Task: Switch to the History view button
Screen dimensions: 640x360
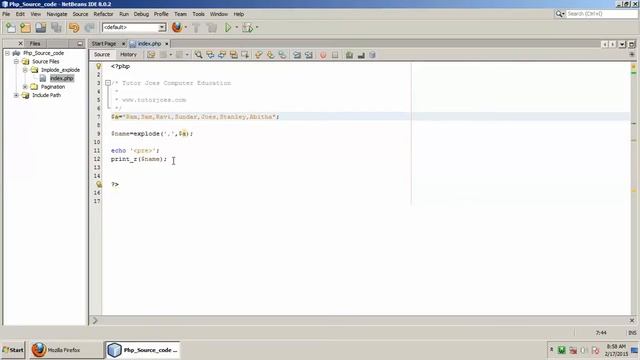Action: (128, 54)
